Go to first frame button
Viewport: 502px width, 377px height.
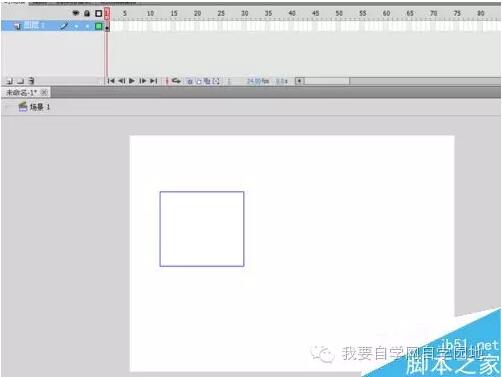tap(111, 81)
